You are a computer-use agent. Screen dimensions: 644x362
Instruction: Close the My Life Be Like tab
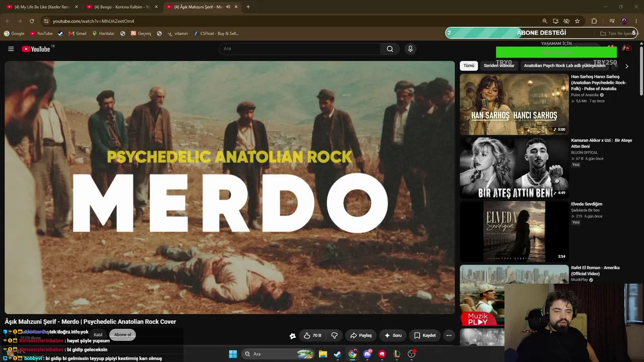click(76, 7)
